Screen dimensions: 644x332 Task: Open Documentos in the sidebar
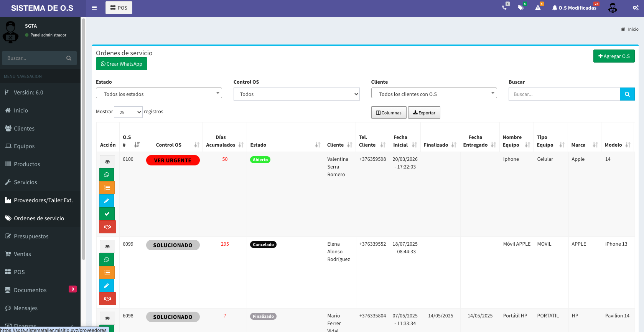coord(40,290)
